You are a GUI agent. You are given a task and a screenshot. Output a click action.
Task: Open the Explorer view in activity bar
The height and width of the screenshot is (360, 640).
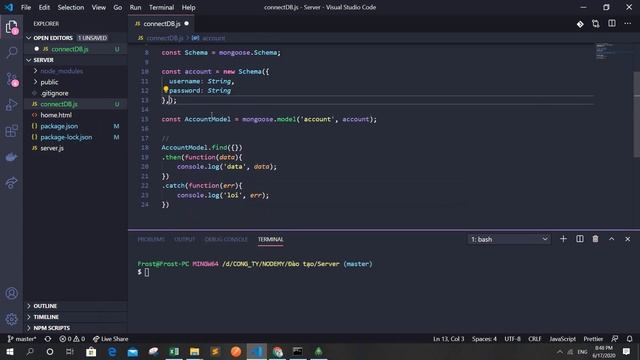(x=11, y=27)
